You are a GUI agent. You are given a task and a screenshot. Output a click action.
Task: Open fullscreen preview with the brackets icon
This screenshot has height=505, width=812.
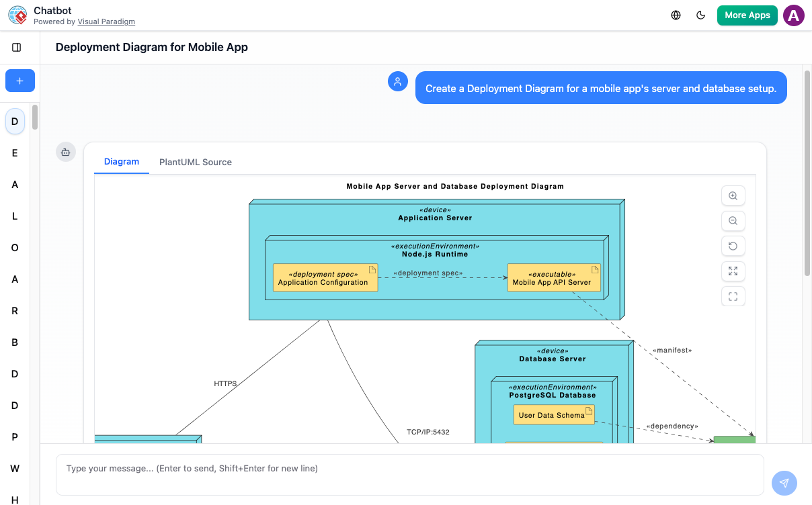click(733, 295)
